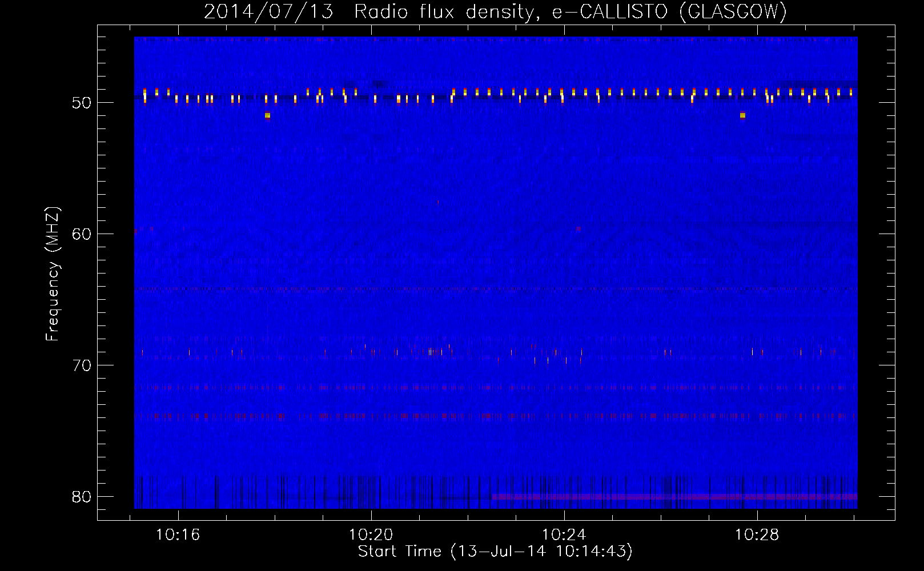The height and width of the screenshot is (571, 924).
Task: Click the purple horizontal band at 80 MHz
Action: point(674,497)
